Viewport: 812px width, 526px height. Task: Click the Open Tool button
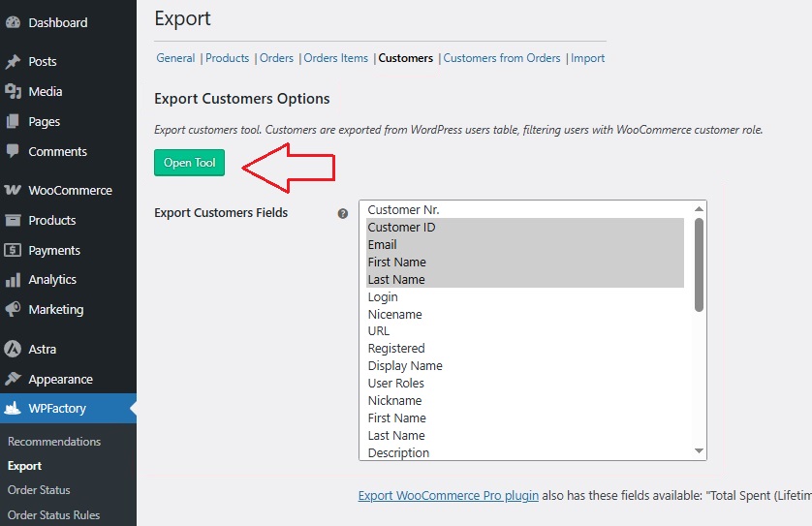[x=190, y=163]
